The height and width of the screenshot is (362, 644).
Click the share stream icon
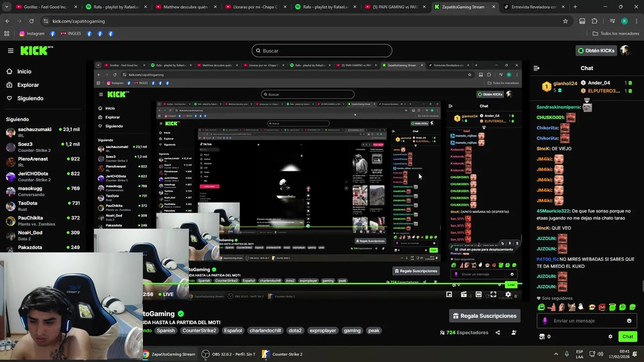click(x=498, y=332)
